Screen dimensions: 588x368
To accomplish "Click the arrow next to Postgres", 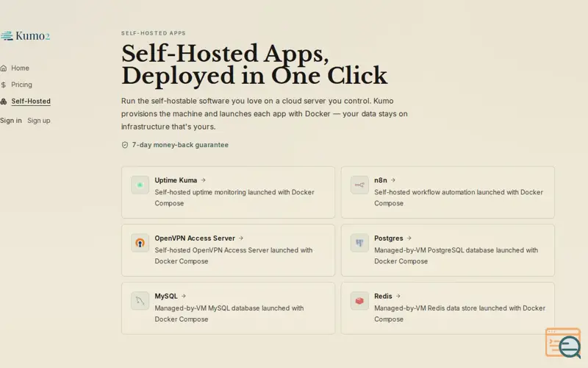I will 409,238.
